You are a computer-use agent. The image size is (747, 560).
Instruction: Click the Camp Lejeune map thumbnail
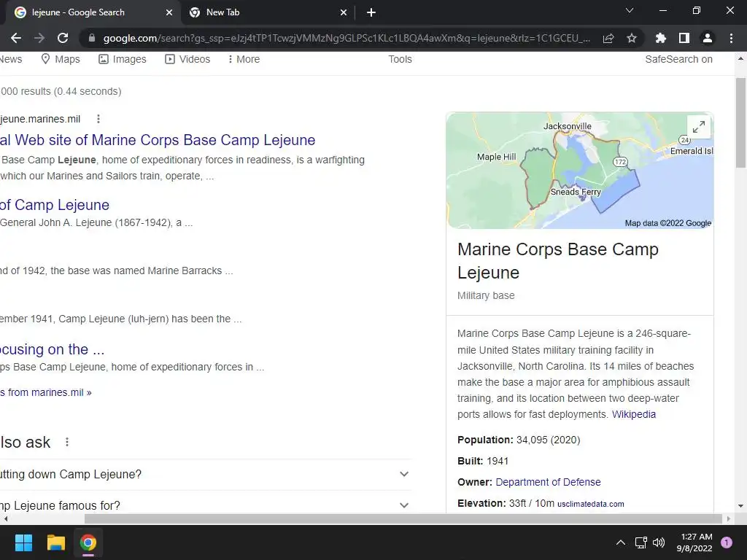click(x=580, y=171)
